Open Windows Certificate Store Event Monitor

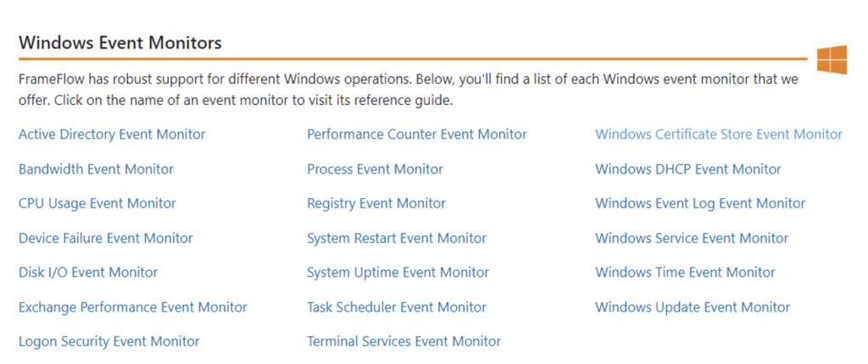pyautogui.click(x=719, y=135)
